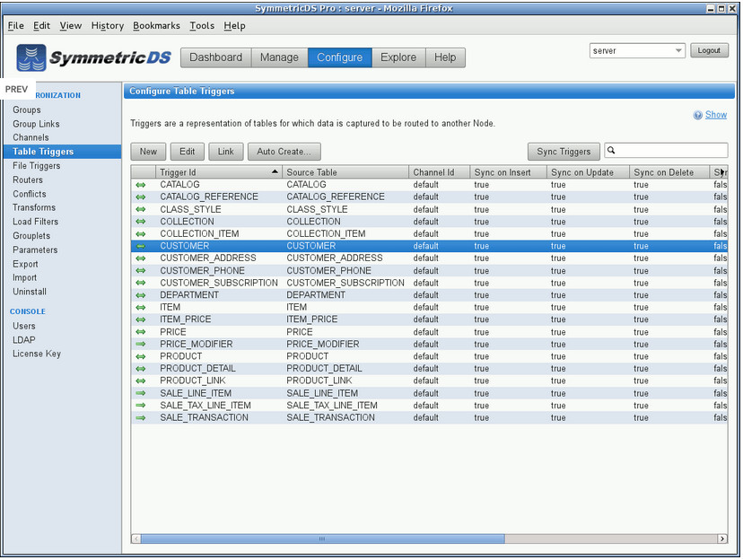Image resolution: width=743 pixels, height=560 pixels.
Task: Click inside the trigger search field
Action: (x=666, y=150)
